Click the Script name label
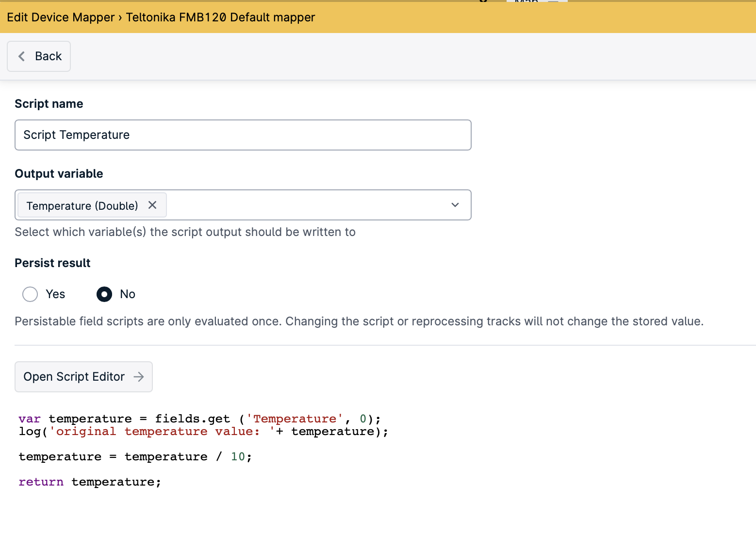756x538 pixels. pos(49,104)
